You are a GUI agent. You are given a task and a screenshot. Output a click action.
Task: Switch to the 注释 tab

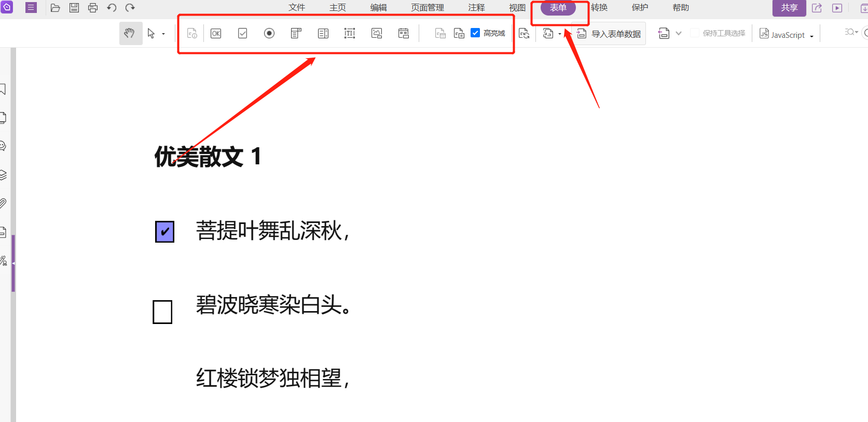(476, 8)
